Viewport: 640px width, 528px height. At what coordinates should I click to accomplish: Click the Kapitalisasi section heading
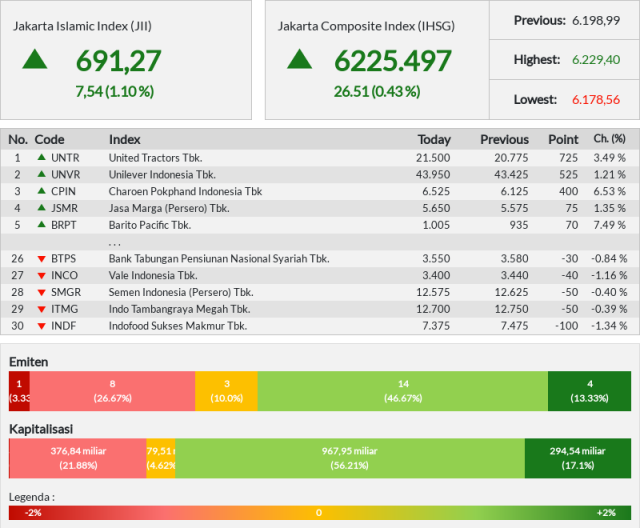pyautogui.click(x=41, y=429)
